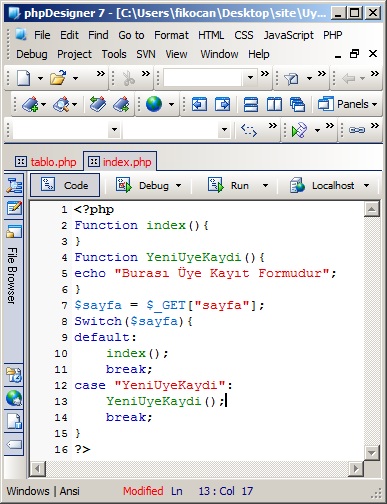Click the folder window sidebar icon above File Browser
Viewport: 387px width, 504px height.
click(x=14, y=231)
